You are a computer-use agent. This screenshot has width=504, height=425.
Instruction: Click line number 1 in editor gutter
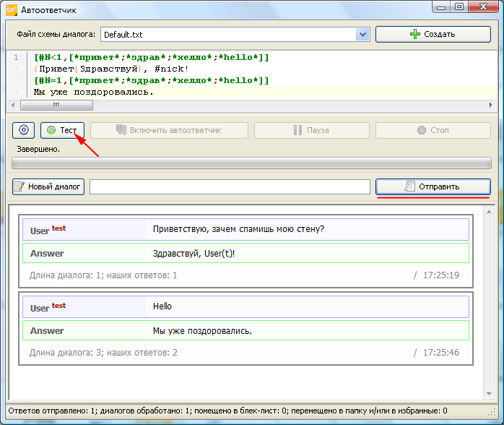pos(16,57)
